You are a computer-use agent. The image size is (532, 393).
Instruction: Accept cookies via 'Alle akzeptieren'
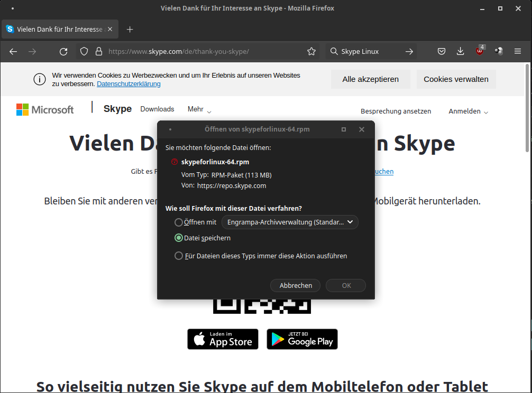point(370,79)
